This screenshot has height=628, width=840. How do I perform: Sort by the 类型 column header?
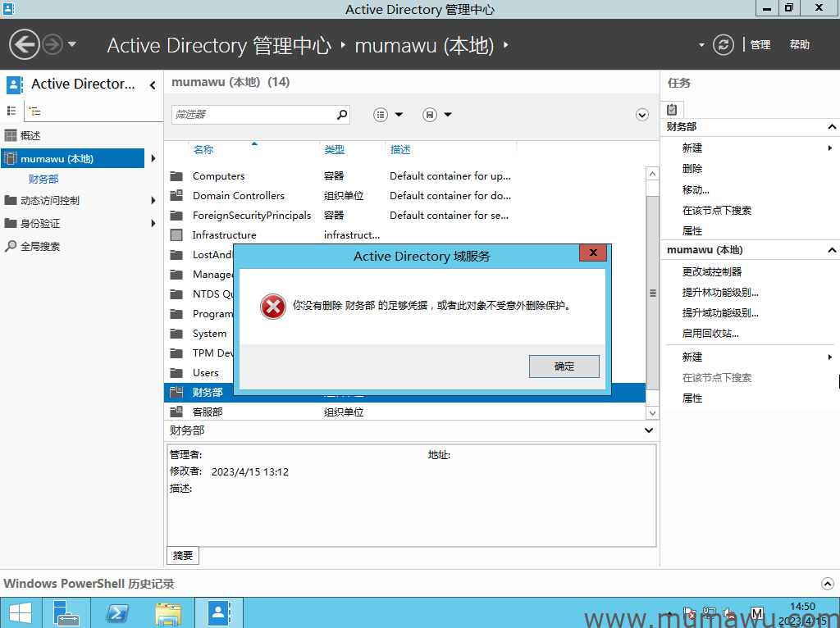(335, 150)
